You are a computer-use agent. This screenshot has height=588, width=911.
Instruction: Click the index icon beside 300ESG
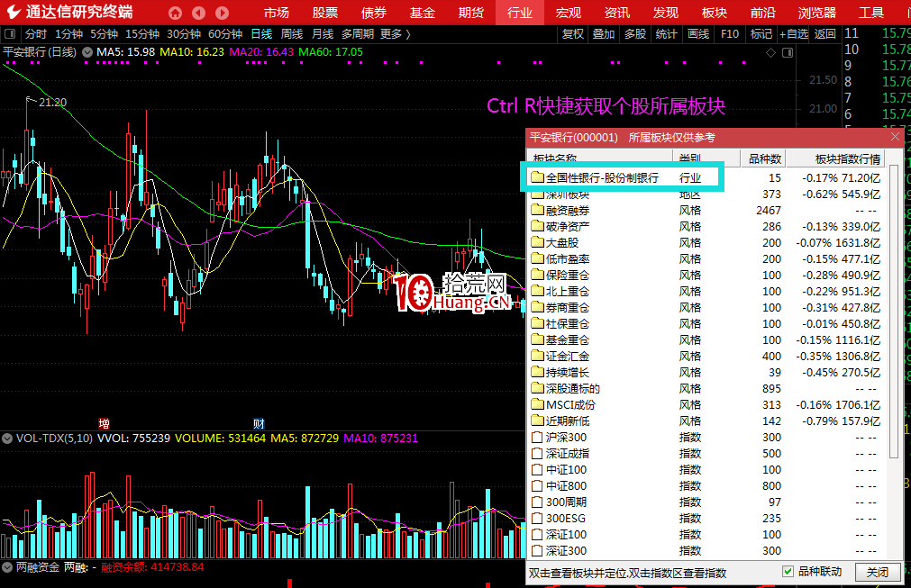tap(537, 519)
